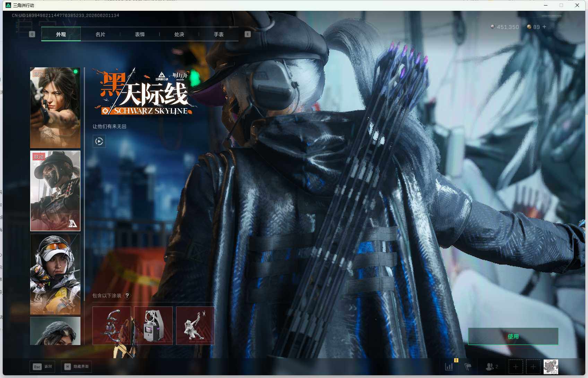This screenshot has width=588, height=378.
Task: Select the masked archer collab skin thumbnail
Action: (55, 191)
